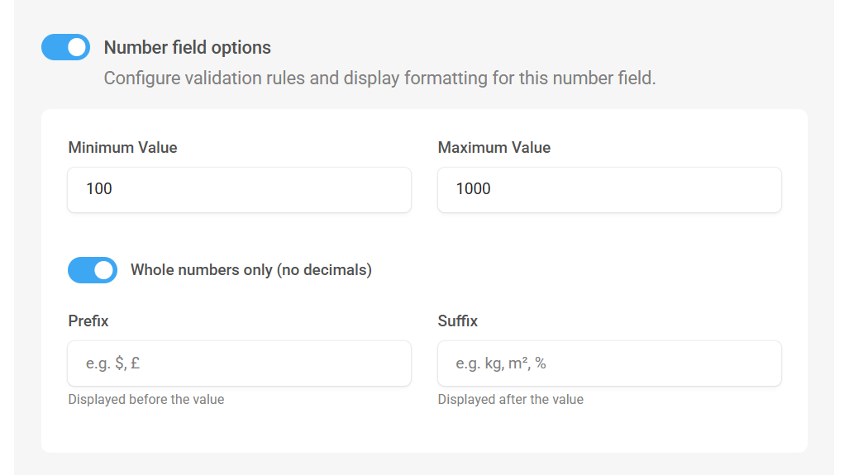Click the 'Displayed after the value' hint
Image resolution: width=868 pixels, height=475 pixels.
(510, 399)
